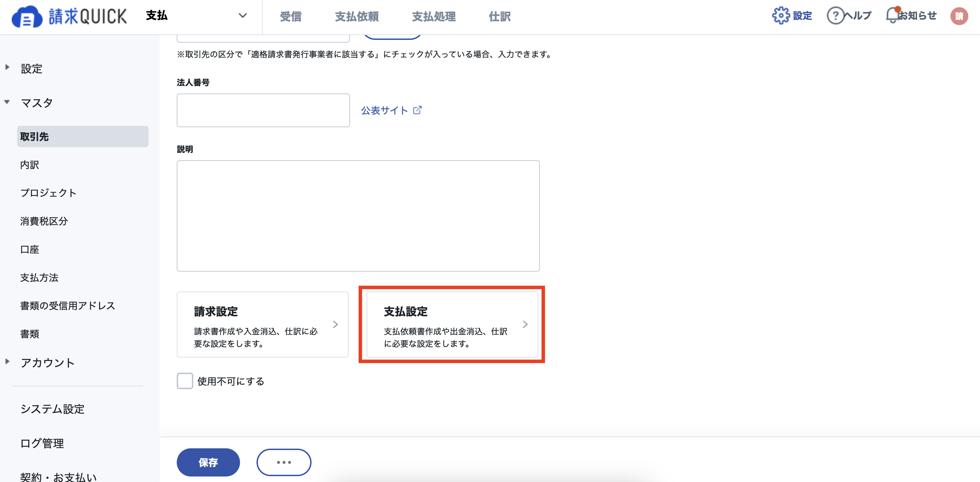980x482 pixels.
Task: Open the user avatar menu
Action: tap(959, 16)
